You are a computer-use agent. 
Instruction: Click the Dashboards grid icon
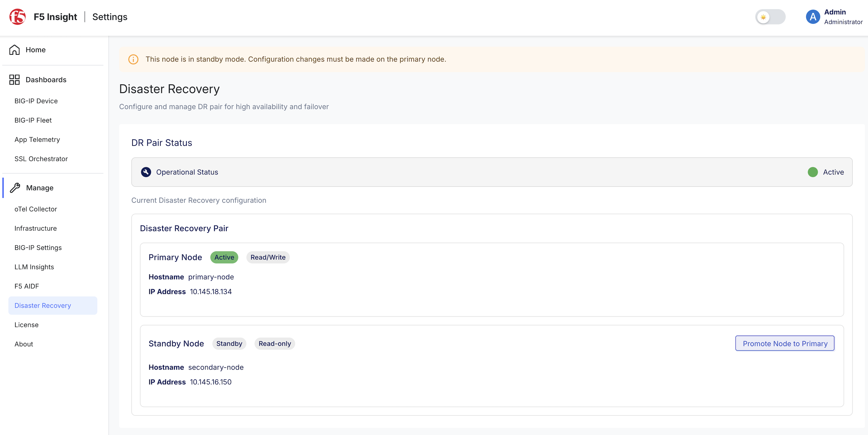(14, 80)
